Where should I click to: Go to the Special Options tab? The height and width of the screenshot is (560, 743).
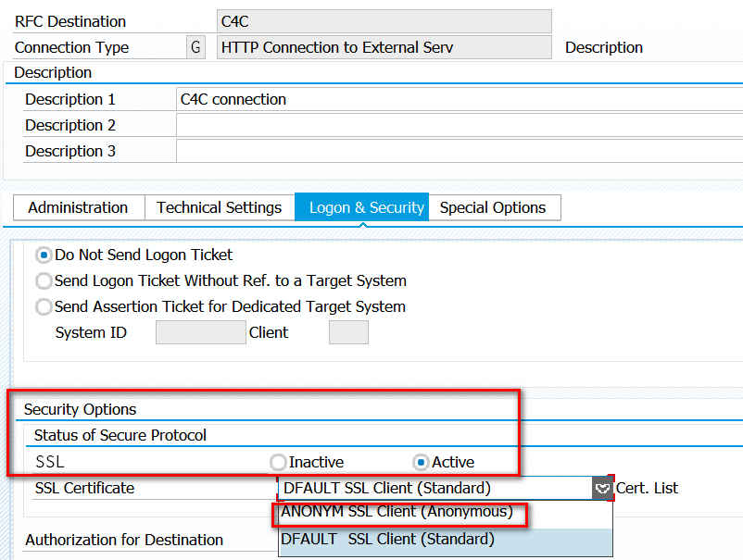coord(492,207)
